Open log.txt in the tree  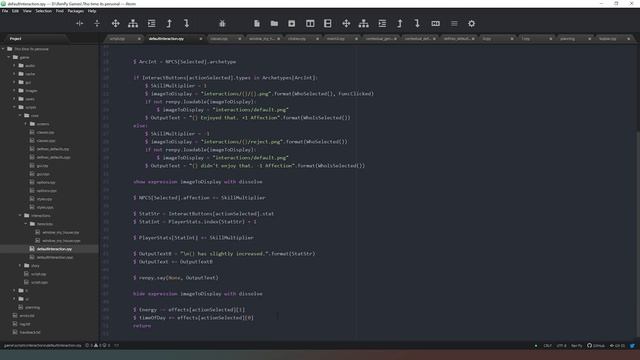tap(25, 324)
